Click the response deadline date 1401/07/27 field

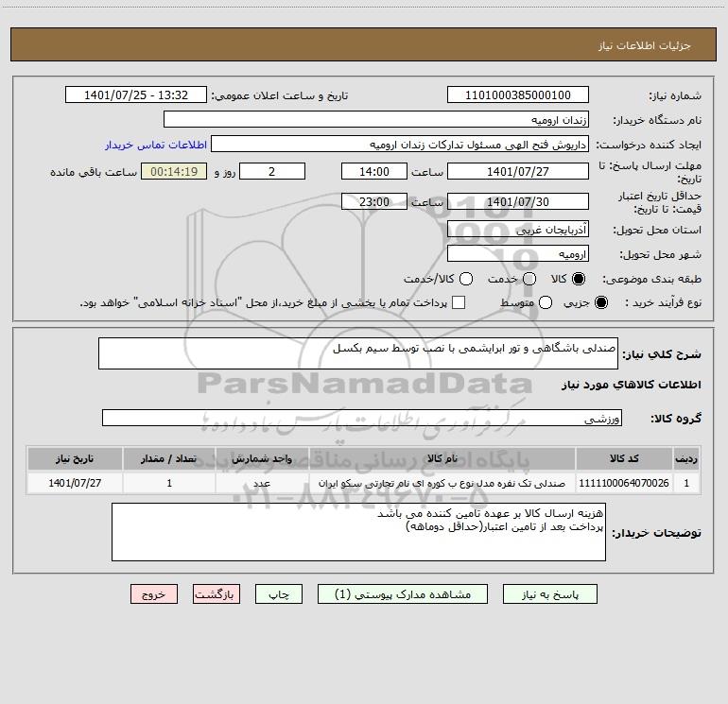[x=518, y=171]
